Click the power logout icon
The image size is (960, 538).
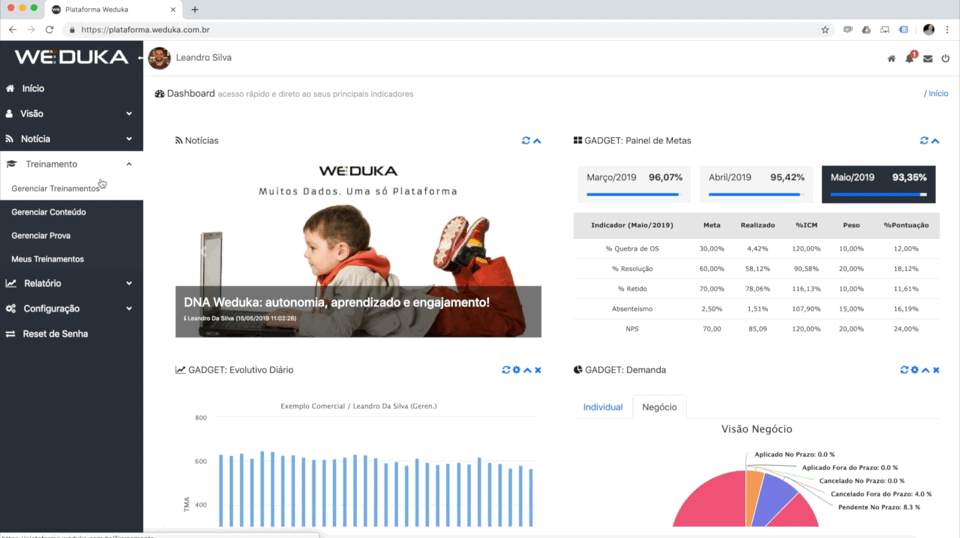945,59
